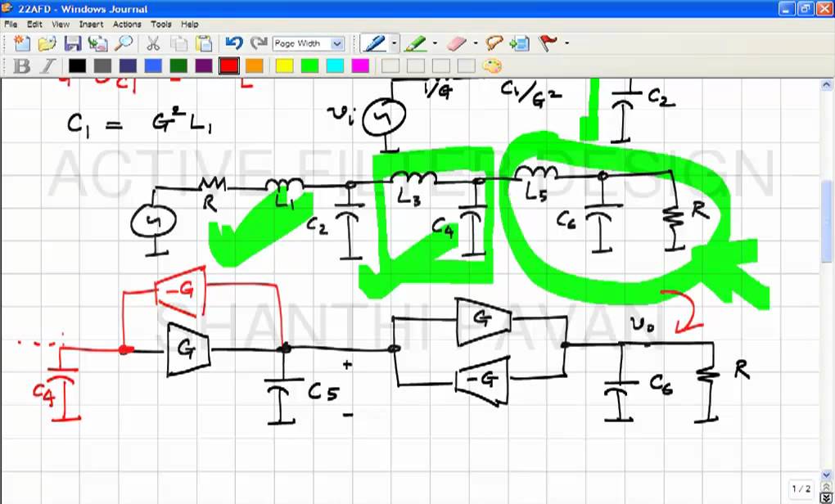The width and height of the screenshot is (835, 504).
Task: Expand the Eraser options arrow
Action: coord(475,43)
